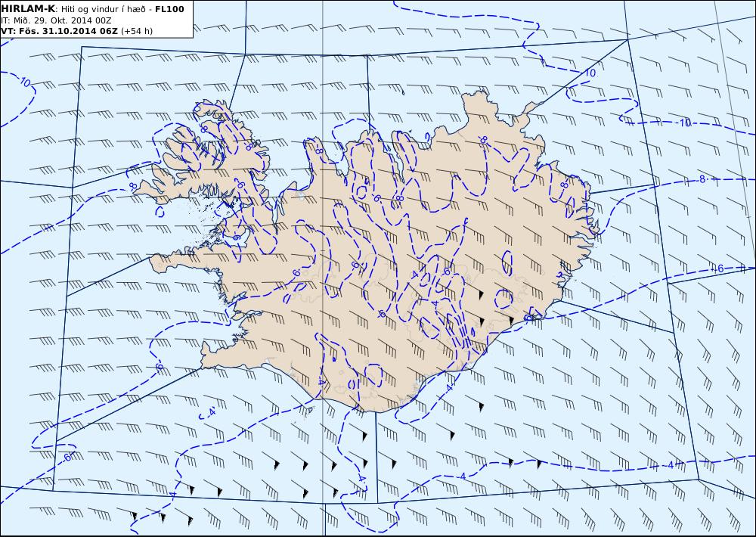Click the -4 isotherm label in the southeast sea corner
This screenshot has height=537, width=756.
click(x=669, y=465)
